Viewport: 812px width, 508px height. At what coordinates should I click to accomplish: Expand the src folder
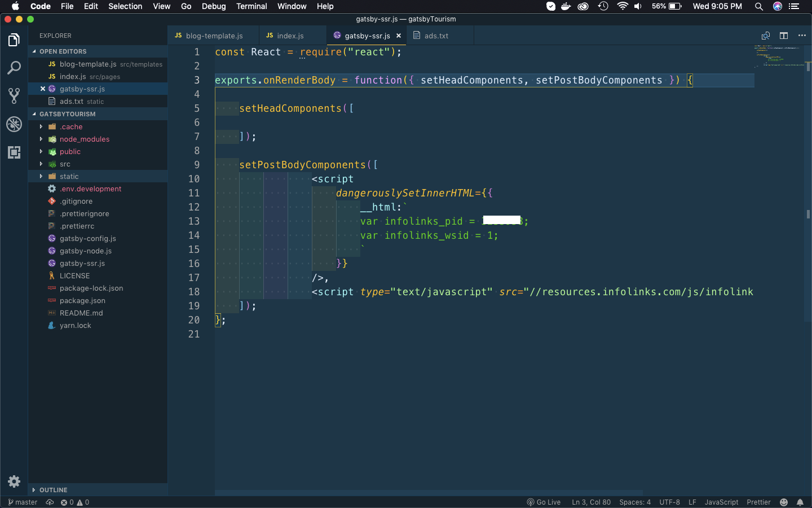(x=65, y=164)
